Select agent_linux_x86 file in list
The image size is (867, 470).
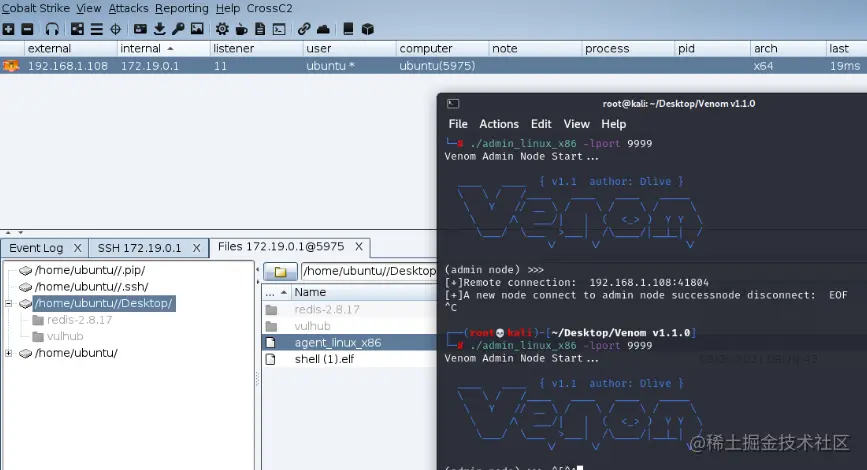pyautogui.click(x=349, y=342)
